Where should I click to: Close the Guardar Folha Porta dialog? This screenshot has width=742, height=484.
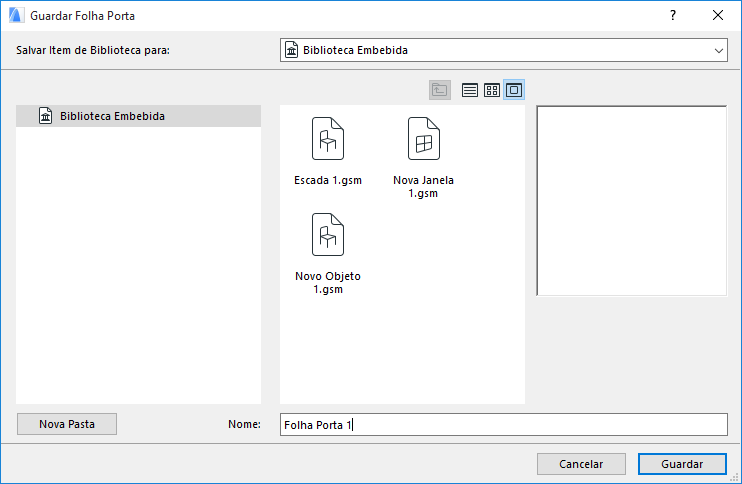(718, 15)
